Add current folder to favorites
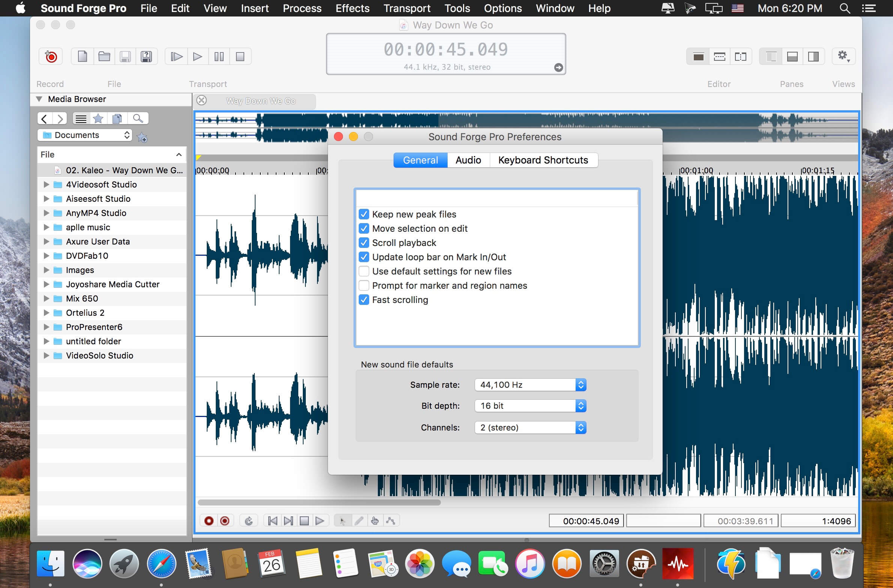 click(x=142, y=137)
